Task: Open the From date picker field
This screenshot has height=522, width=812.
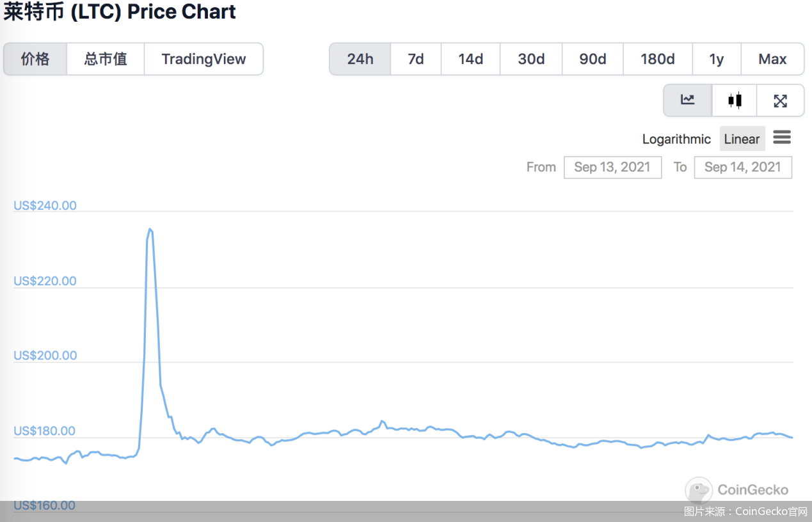Action: [x=612, y=168]
